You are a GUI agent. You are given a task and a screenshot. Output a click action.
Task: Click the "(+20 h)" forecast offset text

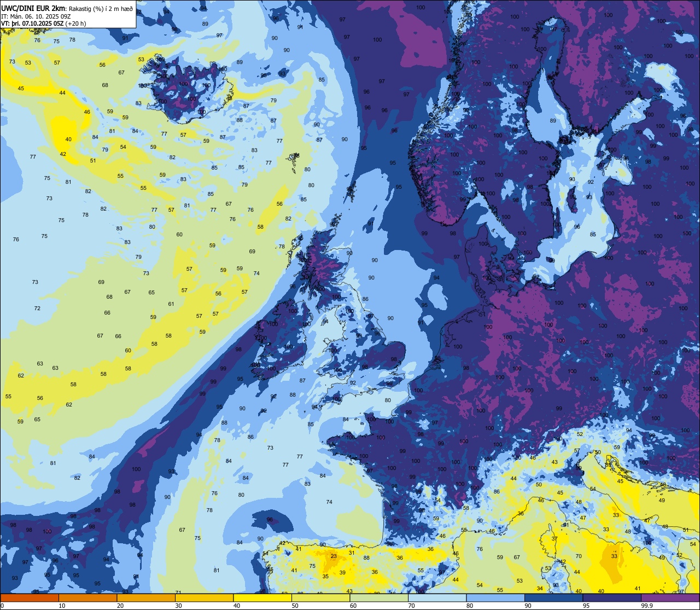pos(76,24)
